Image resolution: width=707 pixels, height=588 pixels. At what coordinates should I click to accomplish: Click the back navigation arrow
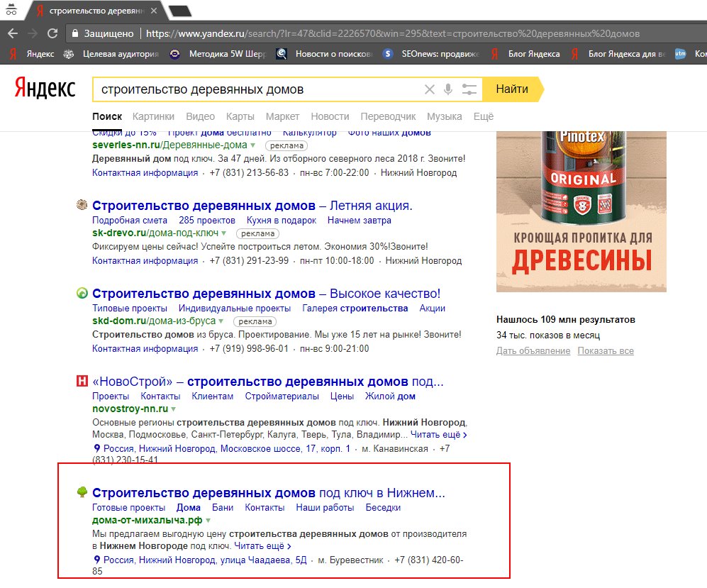(14, 33)
